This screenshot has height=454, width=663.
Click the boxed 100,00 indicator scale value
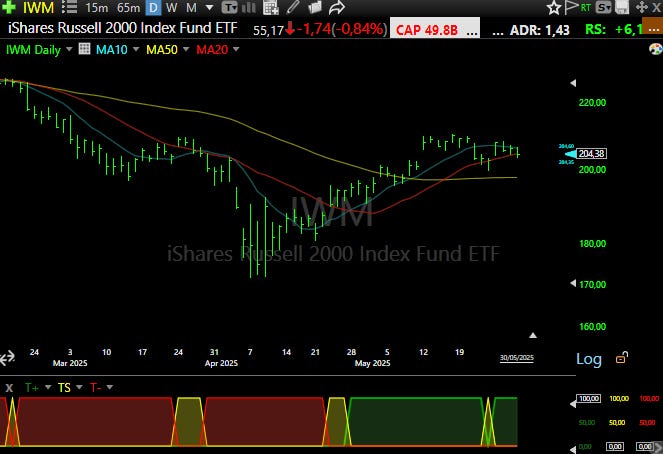click(589, 399)
